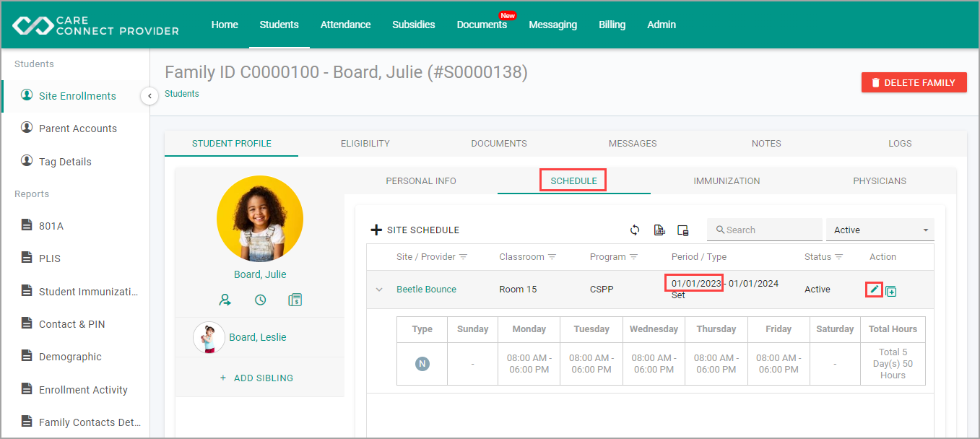Click the Delete Family button
This screenshot has height=439, width=980.
(x=914, y=82)
